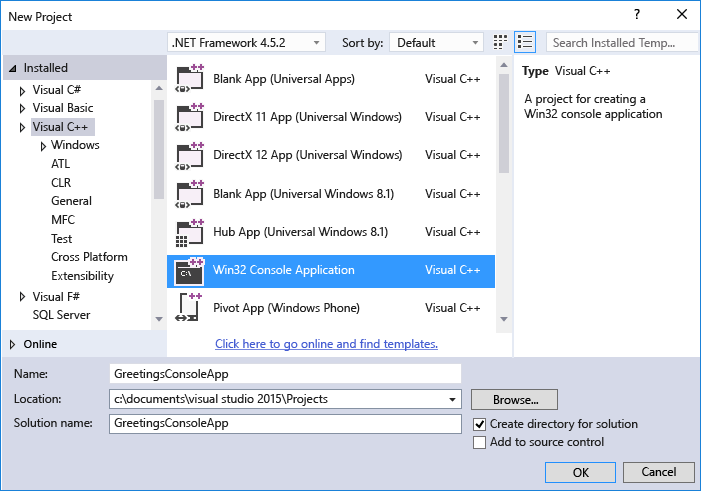Click the DirectX 11 App template icon
This screenshot has height=491, width=701.
tap(190, 117)
